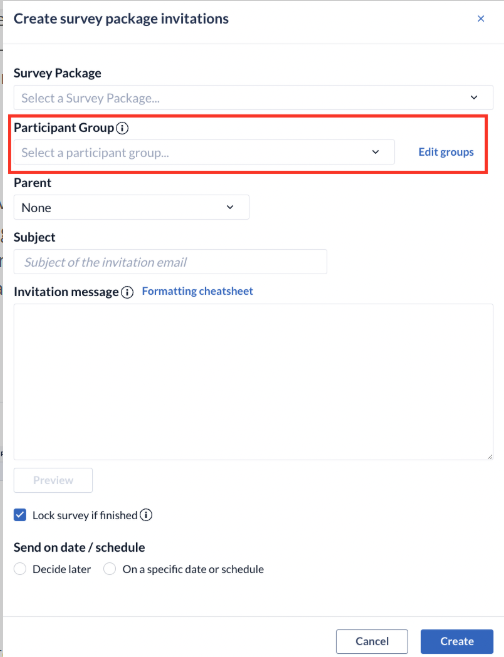Open the Select a Survey Package dropdown

pos(253,98)
